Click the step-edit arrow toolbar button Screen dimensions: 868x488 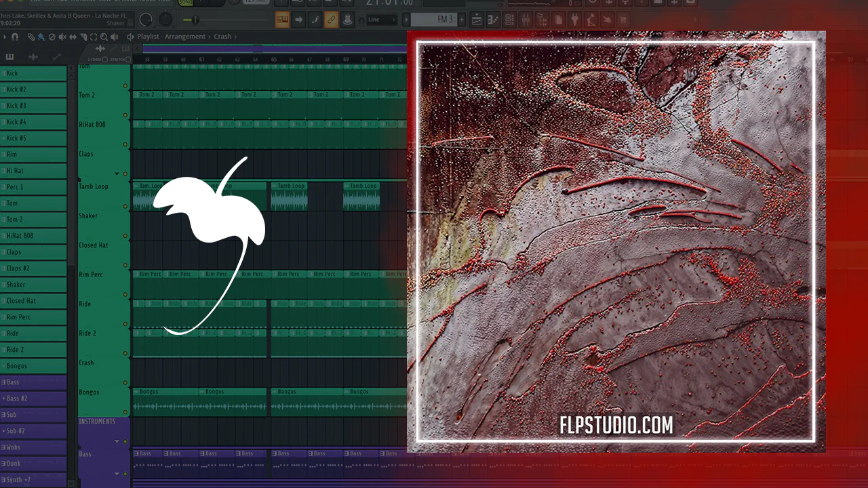click(x=298, y=20)
